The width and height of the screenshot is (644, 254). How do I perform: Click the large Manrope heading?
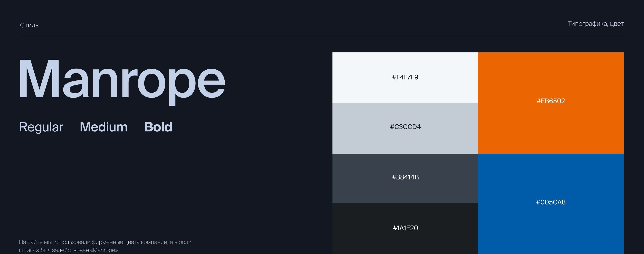pyautogui.click(x=122, y=80)
